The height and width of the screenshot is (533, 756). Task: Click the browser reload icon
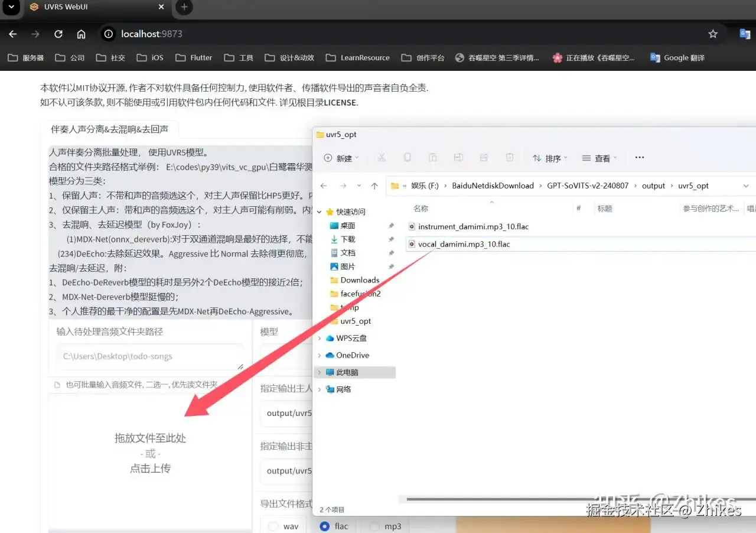pyautogui.click(x=58, y=34)
